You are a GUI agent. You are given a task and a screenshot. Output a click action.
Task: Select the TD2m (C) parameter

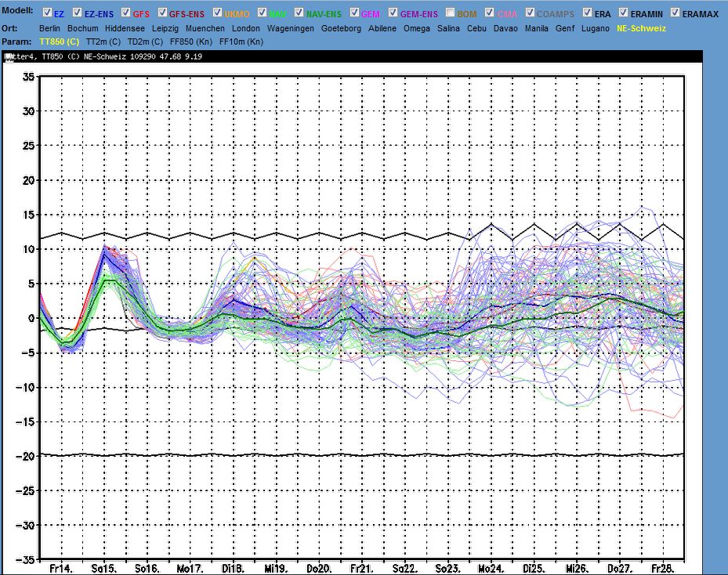146,41
